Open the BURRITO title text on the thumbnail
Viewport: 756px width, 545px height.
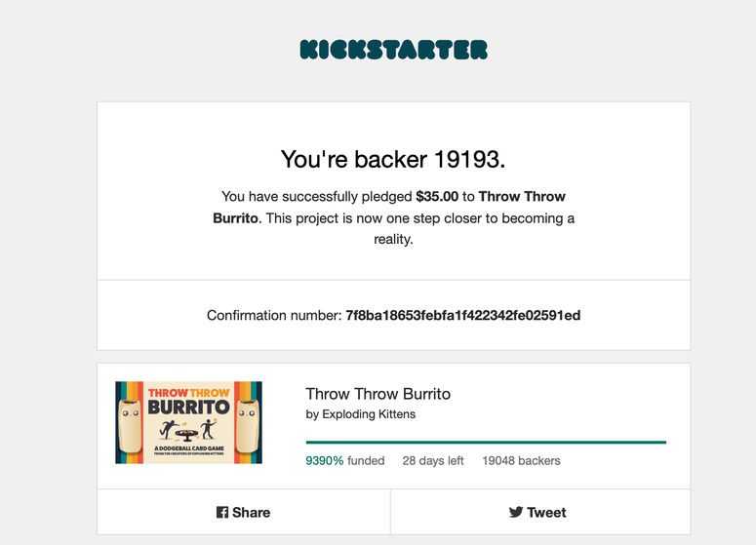[x=188, y=408]
